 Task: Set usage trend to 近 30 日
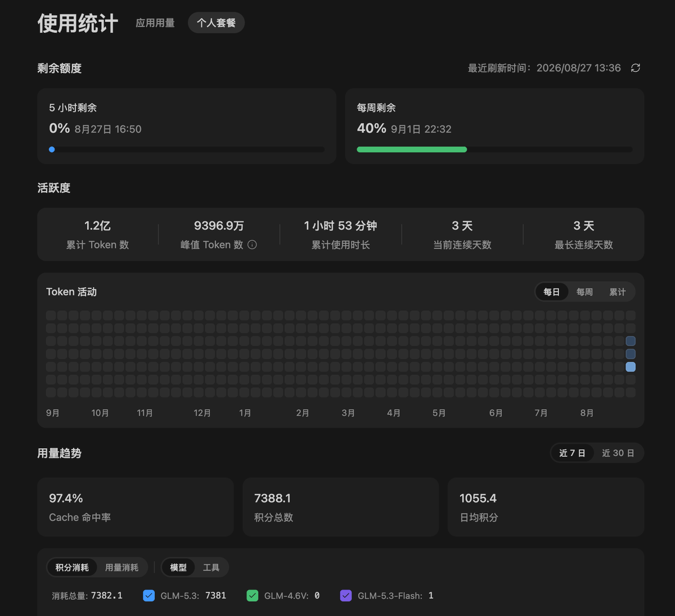[618, 453]
